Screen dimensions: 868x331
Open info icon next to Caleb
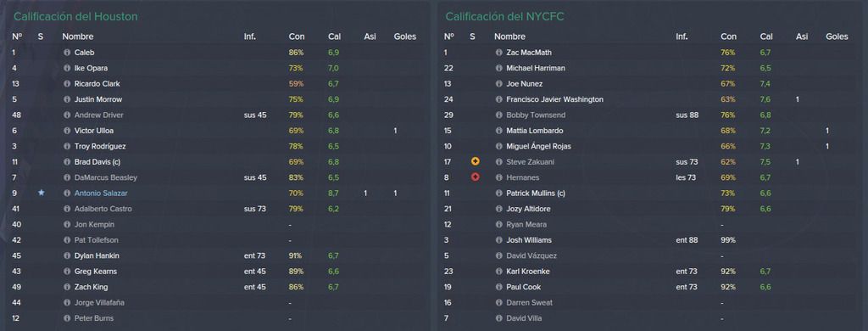point(67,53)
